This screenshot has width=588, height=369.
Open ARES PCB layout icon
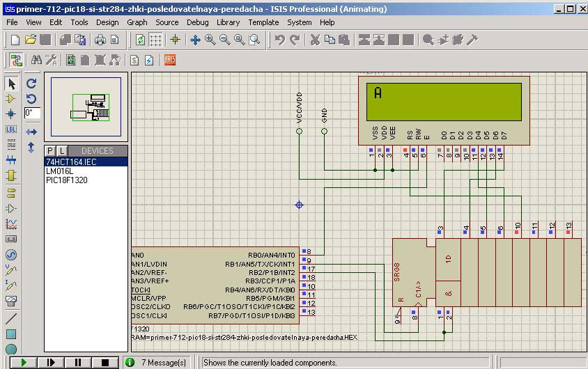click(x=170, y=60)
